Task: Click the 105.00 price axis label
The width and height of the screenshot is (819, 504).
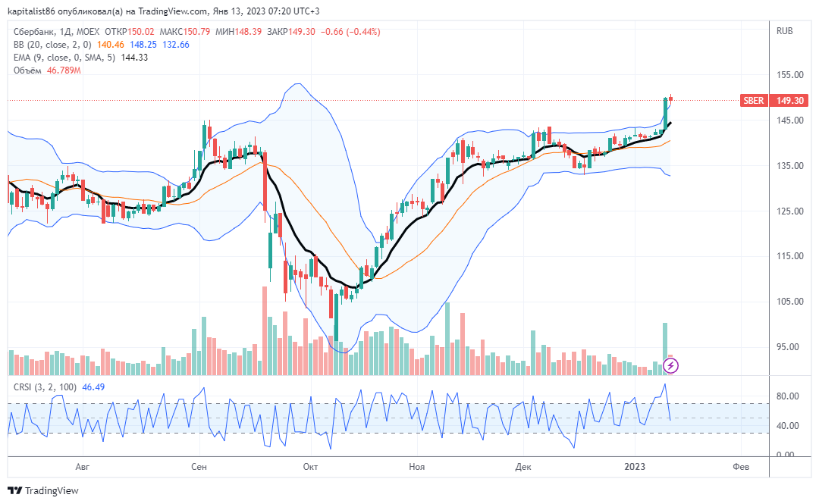Action: pyautogui.click(x=789, y=302)
